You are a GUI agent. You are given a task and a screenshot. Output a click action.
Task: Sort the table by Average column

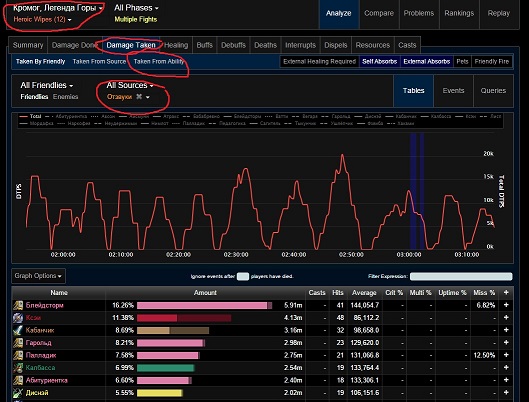(x=364, y=293)
